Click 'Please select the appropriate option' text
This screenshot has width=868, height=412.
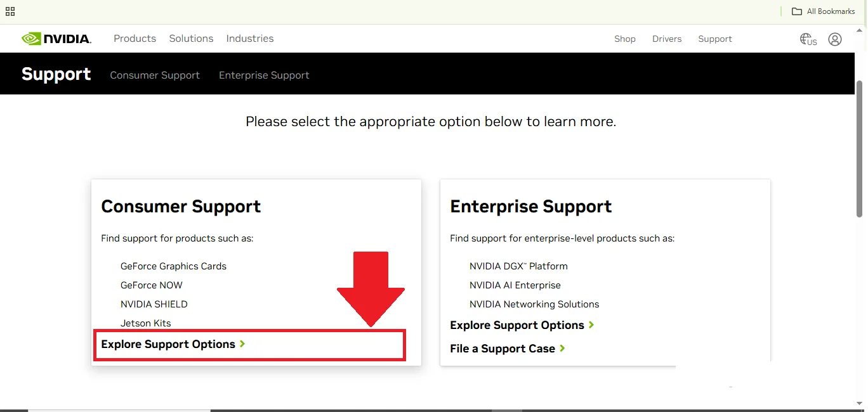[x=431, y=122]
